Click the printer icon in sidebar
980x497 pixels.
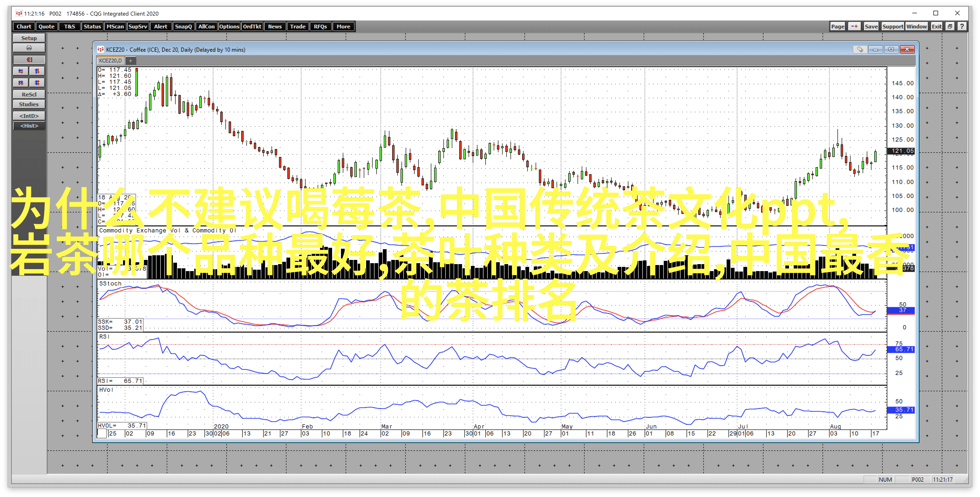29,48
